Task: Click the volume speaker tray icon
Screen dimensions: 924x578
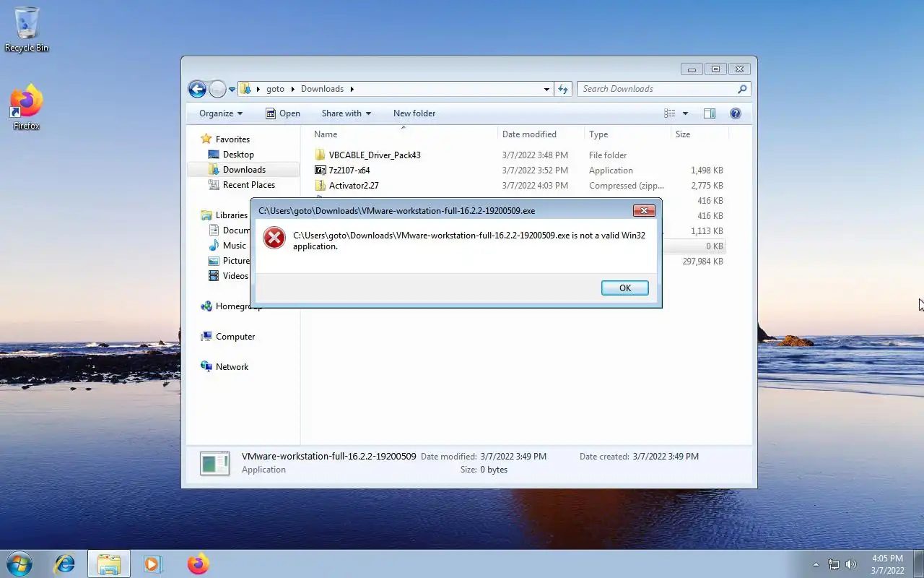Action: pos(851,564)
